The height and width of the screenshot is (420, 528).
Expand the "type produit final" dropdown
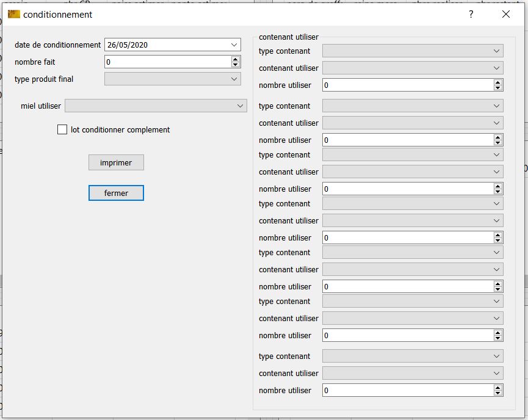tap(234, 79)
